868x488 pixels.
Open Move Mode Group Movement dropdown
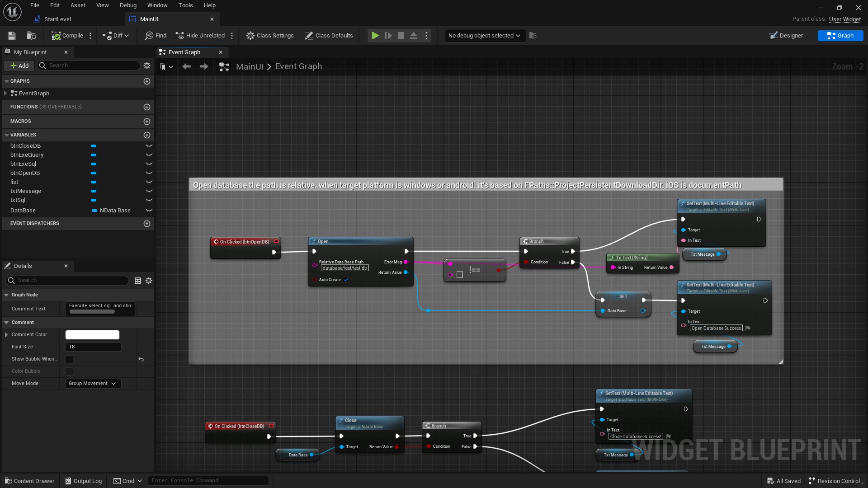point(92,384)
